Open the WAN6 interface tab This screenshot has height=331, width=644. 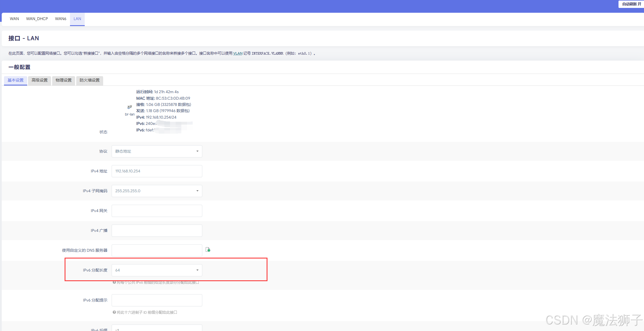pos(61,19)
